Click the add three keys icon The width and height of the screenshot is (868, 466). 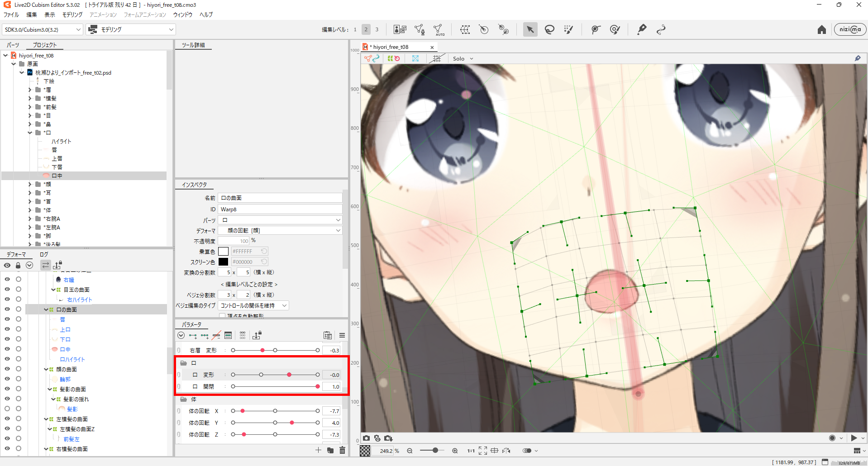(205, 336)
